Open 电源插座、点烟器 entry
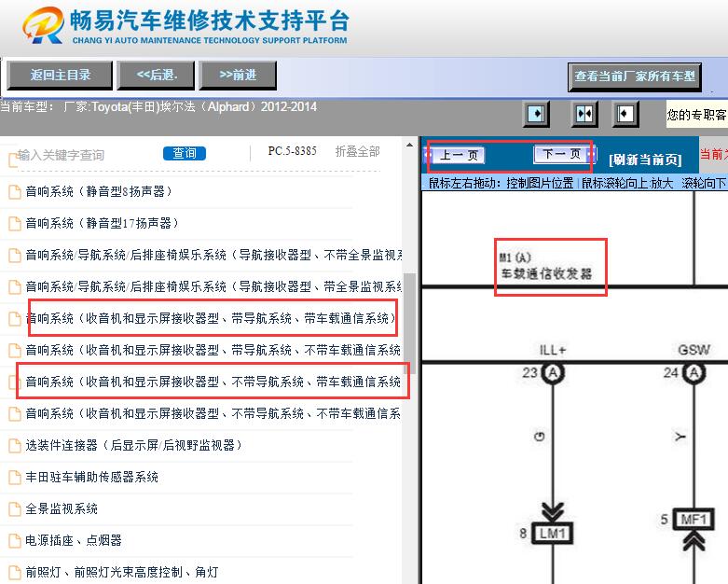This screenshot has width=728, height=584. 74,540
